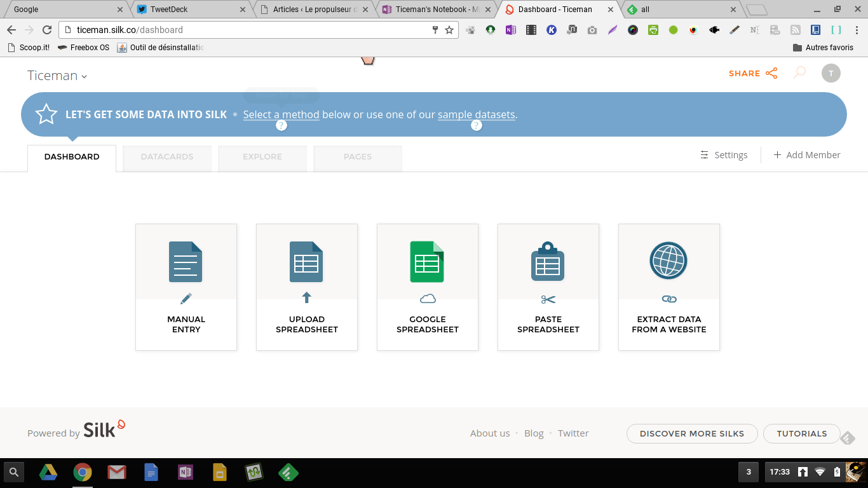Screen dimensions: 868x488
Task: Open the About us footer link
Action: click(490, 433)
